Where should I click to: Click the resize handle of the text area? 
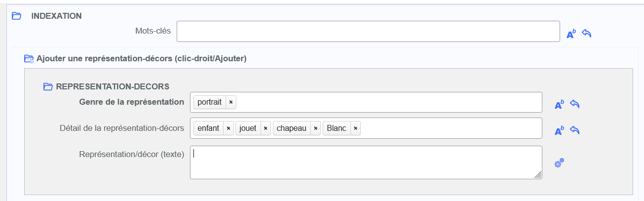[538, 175]
